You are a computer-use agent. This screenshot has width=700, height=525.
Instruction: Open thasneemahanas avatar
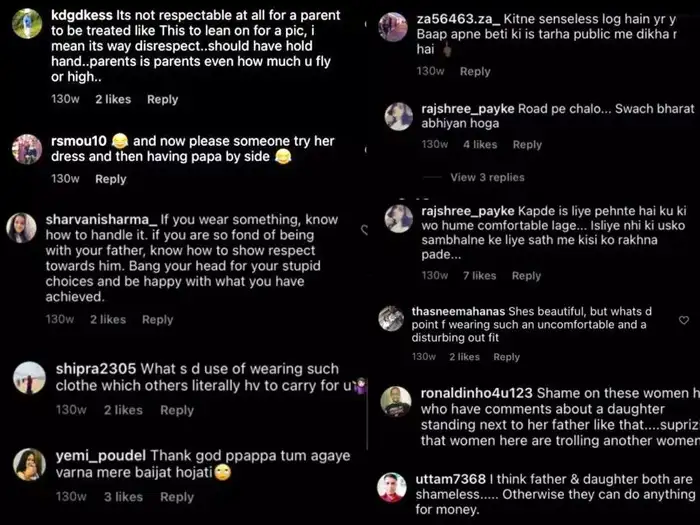391,319
